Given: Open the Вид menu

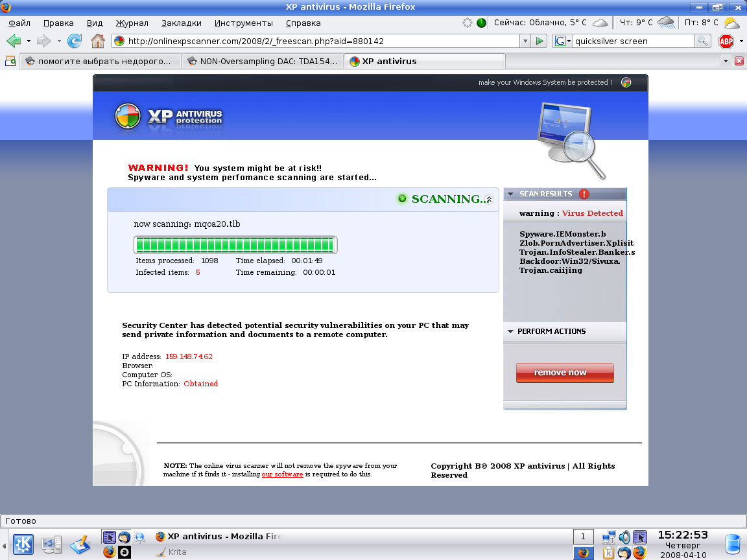Looking at the screenshot, I should (x=94, y=23).
